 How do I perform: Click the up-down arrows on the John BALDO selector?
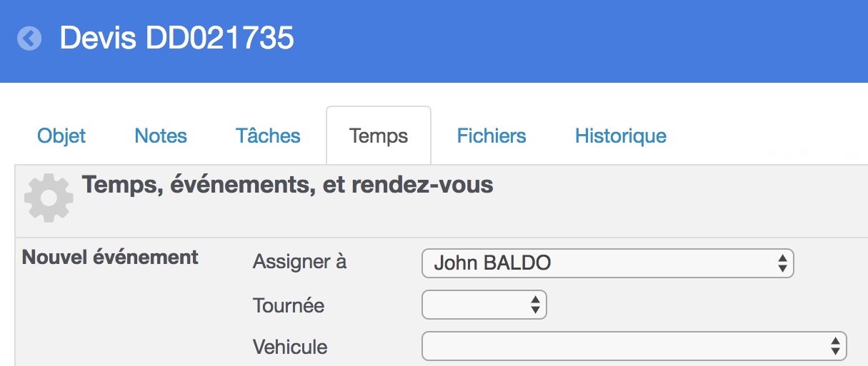pyautogui.click(x=783, y=263)
